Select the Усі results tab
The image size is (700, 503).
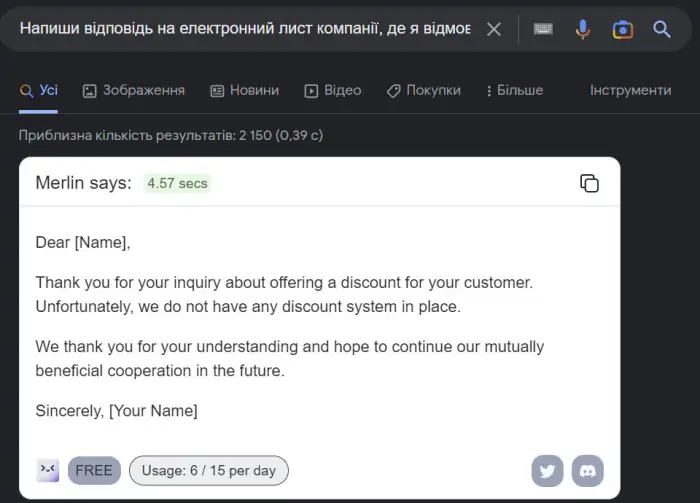(39, 90)
